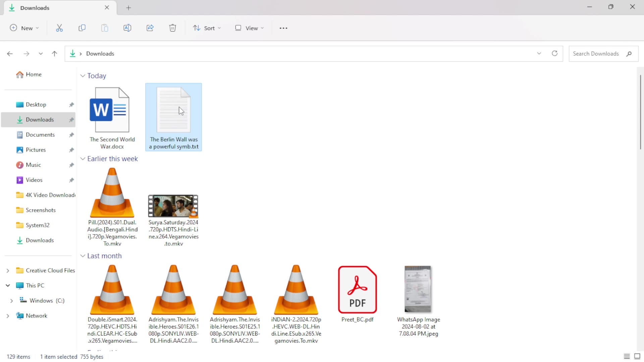The image size is (644, 362).
Task: Open the Sort dropdown menu
Action: tap(207, 28)
